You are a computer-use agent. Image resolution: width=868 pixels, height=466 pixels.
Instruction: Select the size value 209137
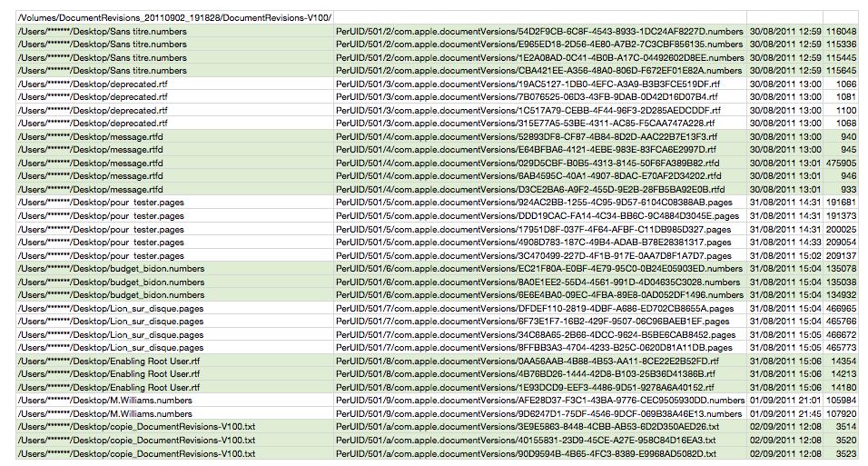tap(841, 255)
